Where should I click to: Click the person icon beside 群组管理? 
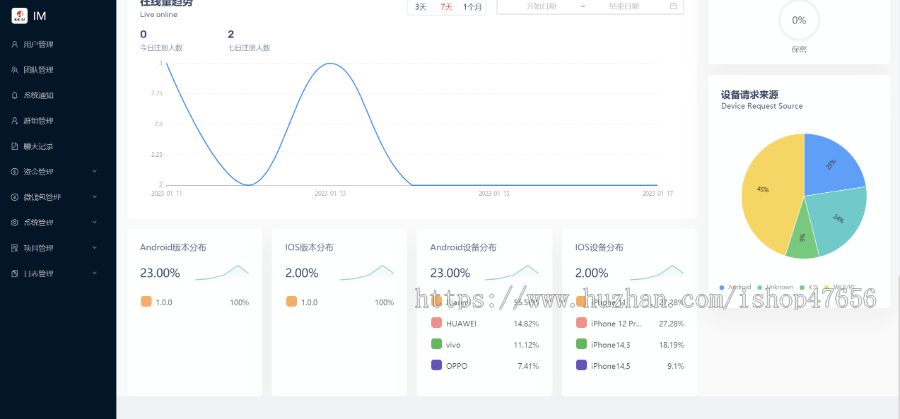[x=15, y=121]
